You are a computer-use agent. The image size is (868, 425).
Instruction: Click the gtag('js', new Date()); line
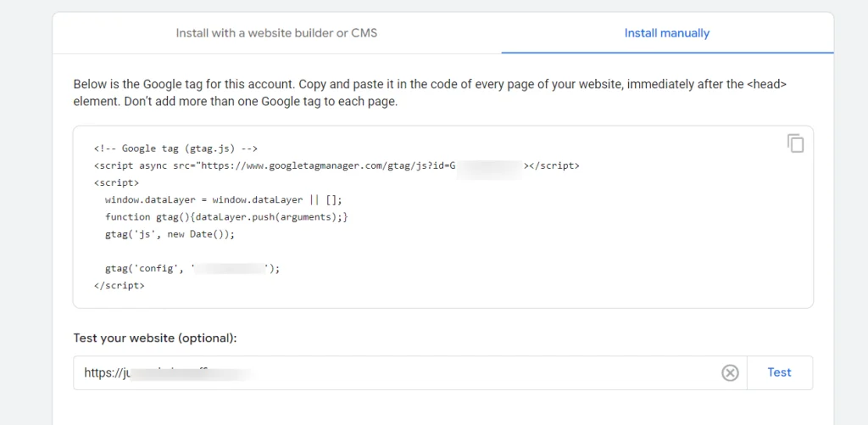[170, 234]
